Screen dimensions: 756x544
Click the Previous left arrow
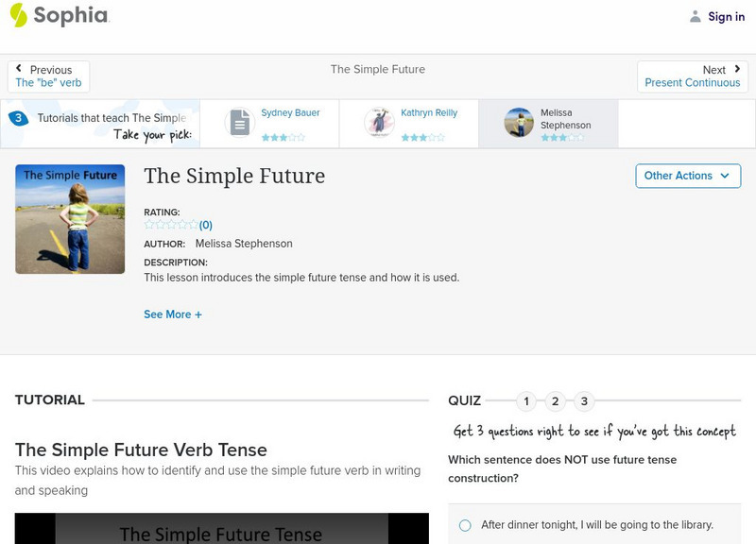pos(20,69)
